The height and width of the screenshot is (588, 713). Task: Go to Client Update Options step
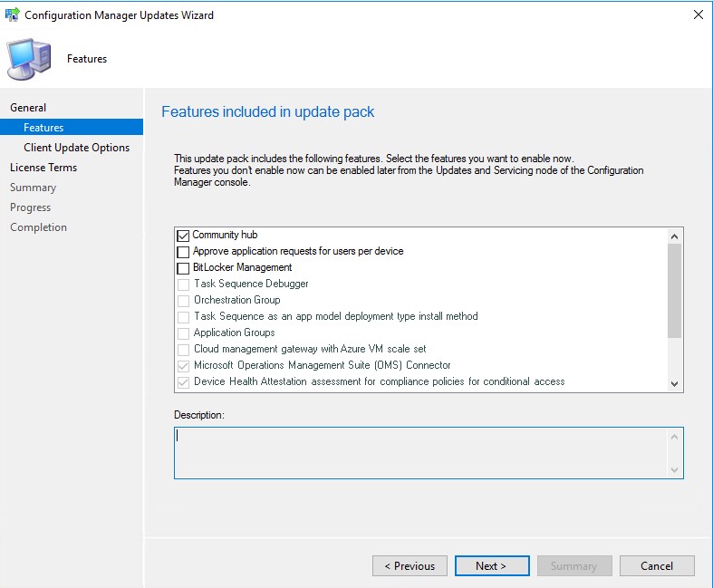(76, 148)
